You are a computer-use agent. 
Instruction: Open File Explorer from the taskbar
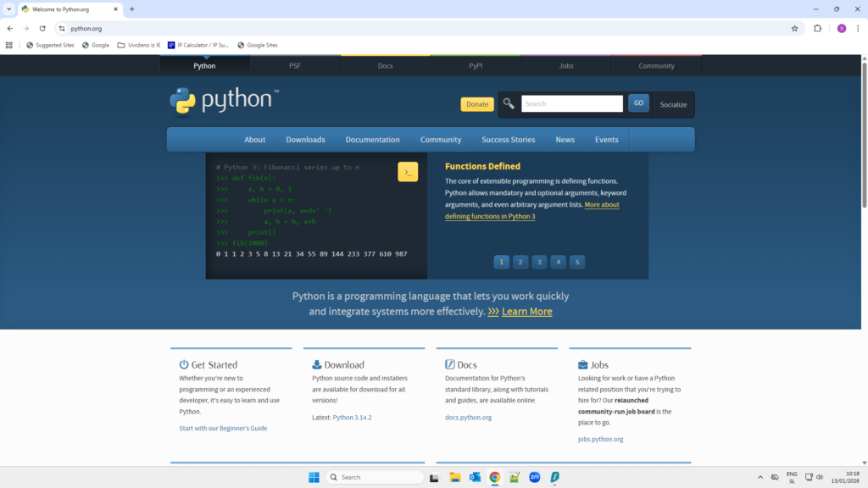(454, 477)
